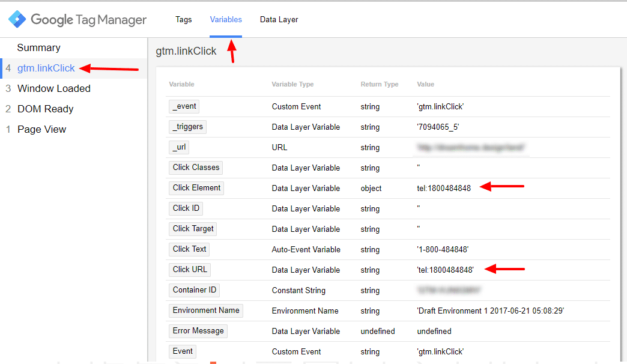Select the gtm.linkClick event in sidebar
The height and width of the screenshot is (364, 627).
click(46, 68)
